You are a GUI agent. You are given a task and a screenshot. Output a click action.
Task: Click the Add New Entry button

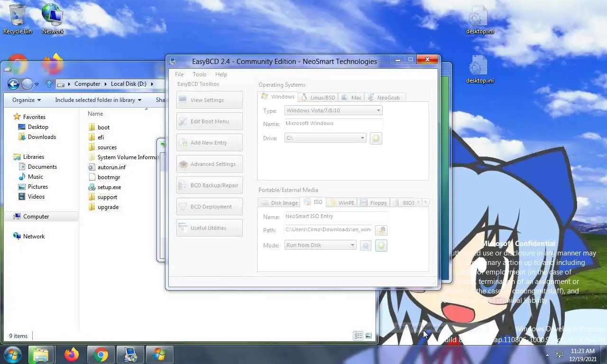pyautogui.click(x=209, y=143)
